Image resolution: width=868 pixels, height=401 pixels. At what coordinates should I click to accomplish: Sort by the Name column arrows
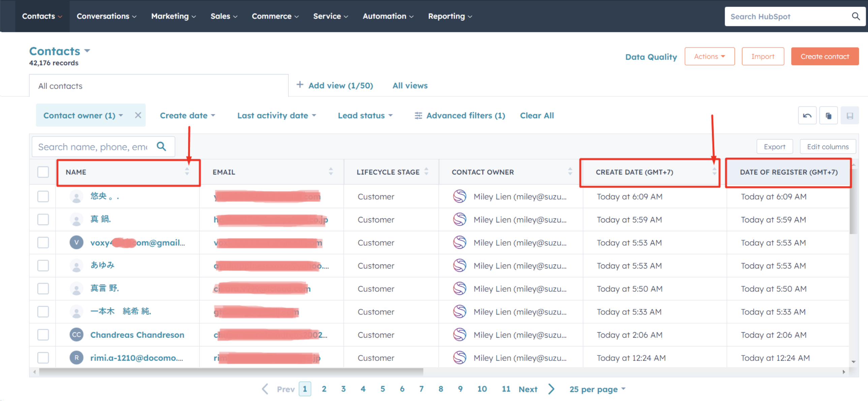[x=187, y=172]
